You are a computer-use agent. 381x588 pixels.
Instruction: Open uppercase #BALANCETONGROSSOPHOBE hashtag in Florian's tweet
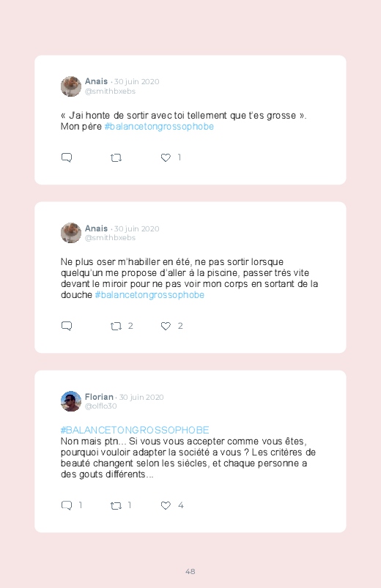coord(135,430)
